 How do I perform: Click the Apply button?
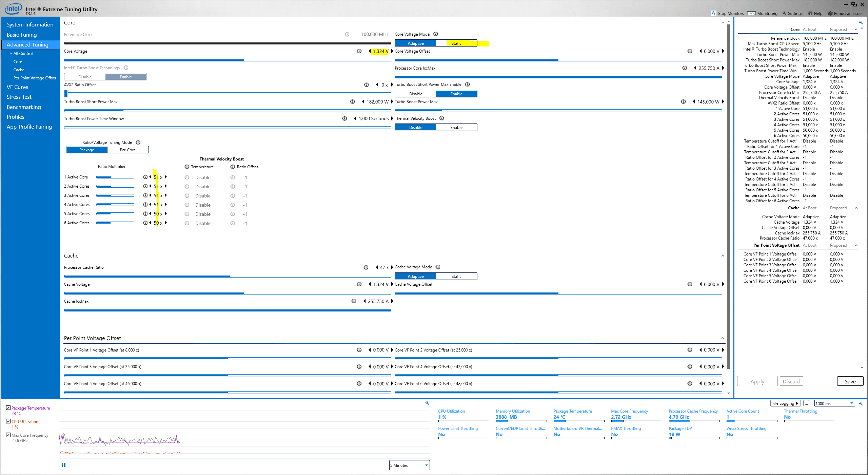tap(757, 381)
